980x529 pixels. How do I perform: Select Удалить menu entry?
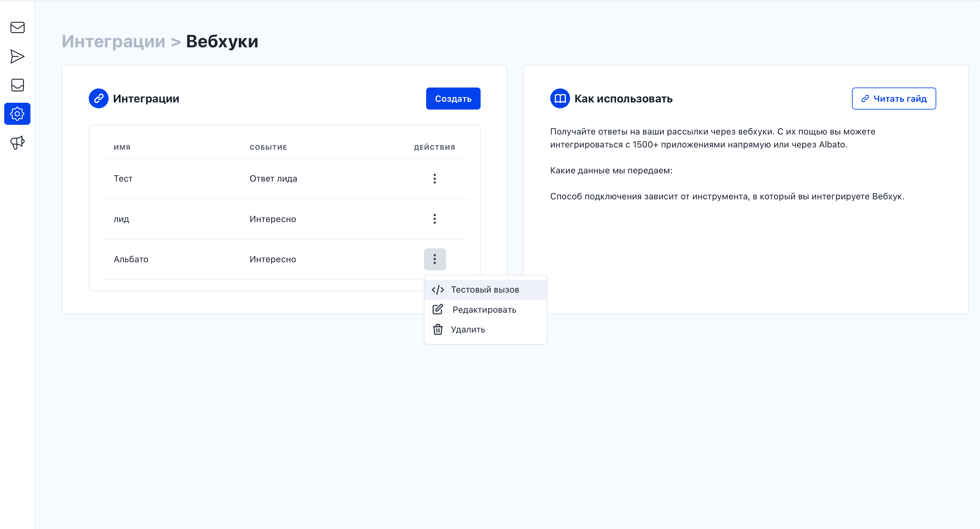(x=468, y=330)
